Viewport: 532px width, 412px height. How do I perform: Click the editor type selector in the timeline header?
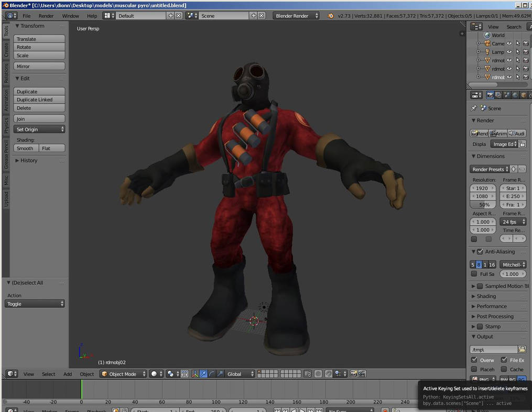[12, 411]
